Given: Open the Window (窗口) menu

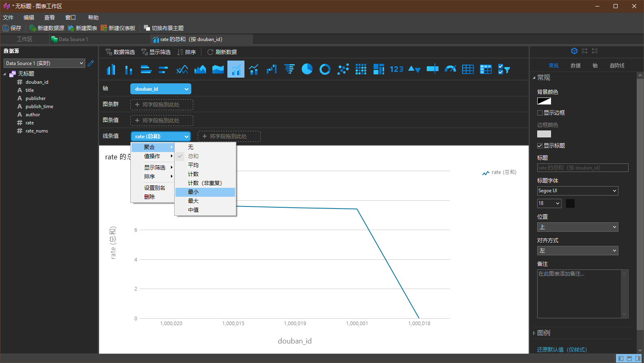Looking at the screenshot, I should (71, 17).
